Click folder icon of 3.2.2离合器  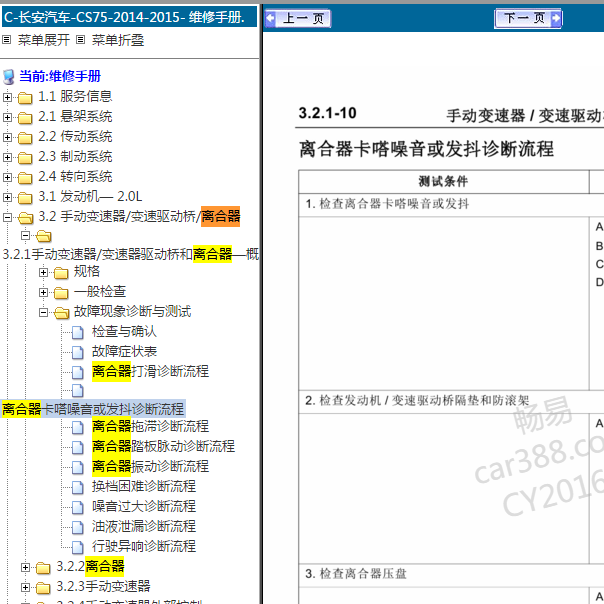tap(43, 568)
